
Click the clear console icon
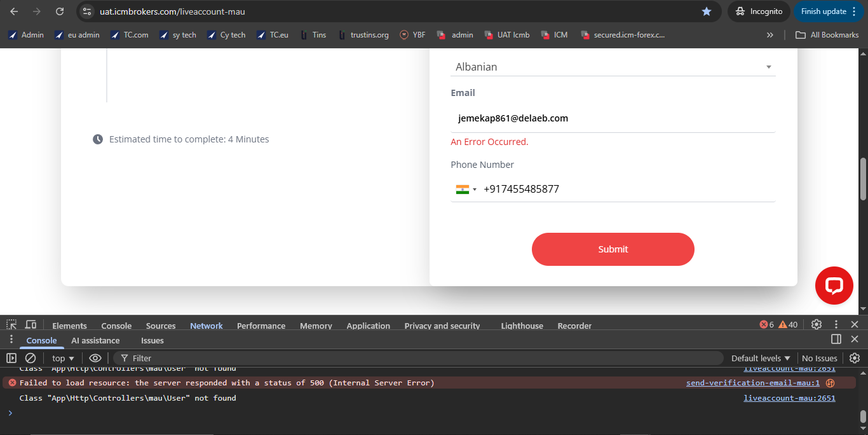[30, 358]
